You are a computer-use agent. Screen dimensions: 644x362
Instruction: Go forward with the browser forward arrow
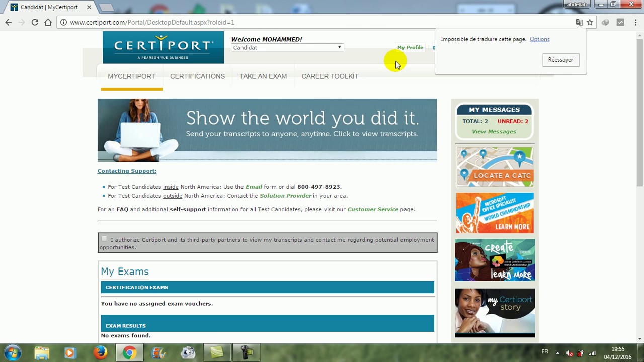(x=22, y=22)
